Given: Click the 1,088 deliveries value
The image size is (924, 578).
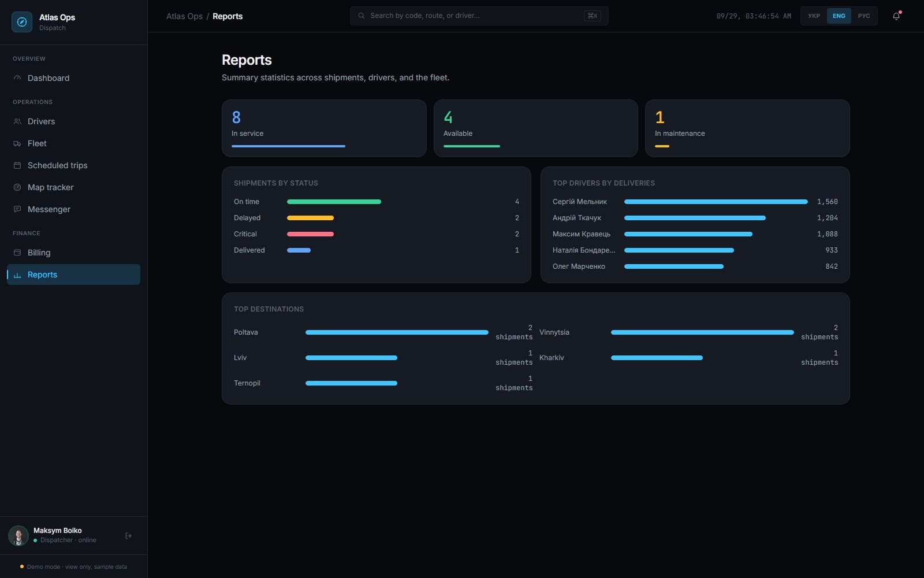Looking at the screenshot, I should [827, 234].
